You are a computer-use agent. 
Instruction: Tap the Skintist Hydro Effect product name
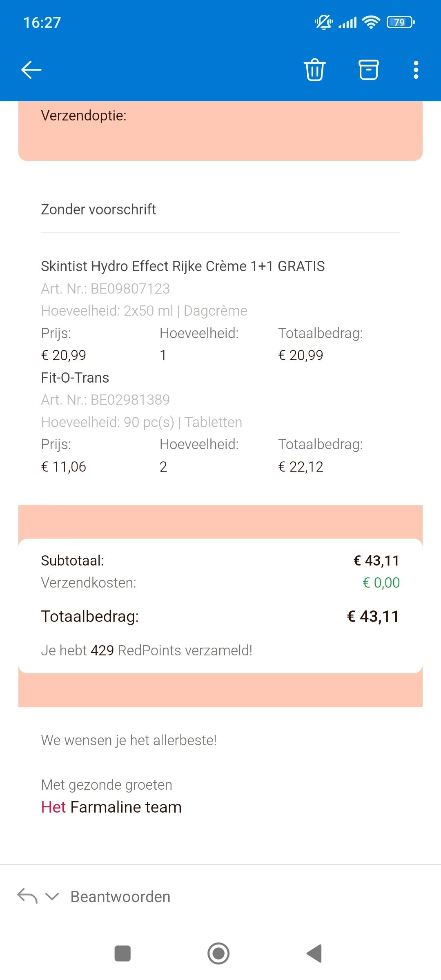183,266
